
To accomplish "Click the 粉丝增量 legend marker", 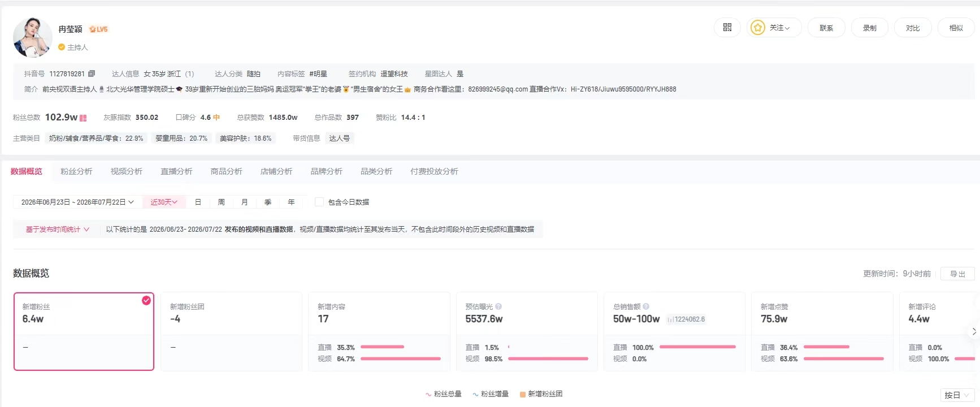I will tap(475, 394).
